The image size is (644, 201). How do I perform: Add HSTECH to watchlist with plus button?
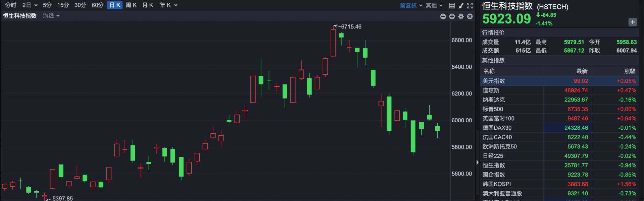point(632,22)
